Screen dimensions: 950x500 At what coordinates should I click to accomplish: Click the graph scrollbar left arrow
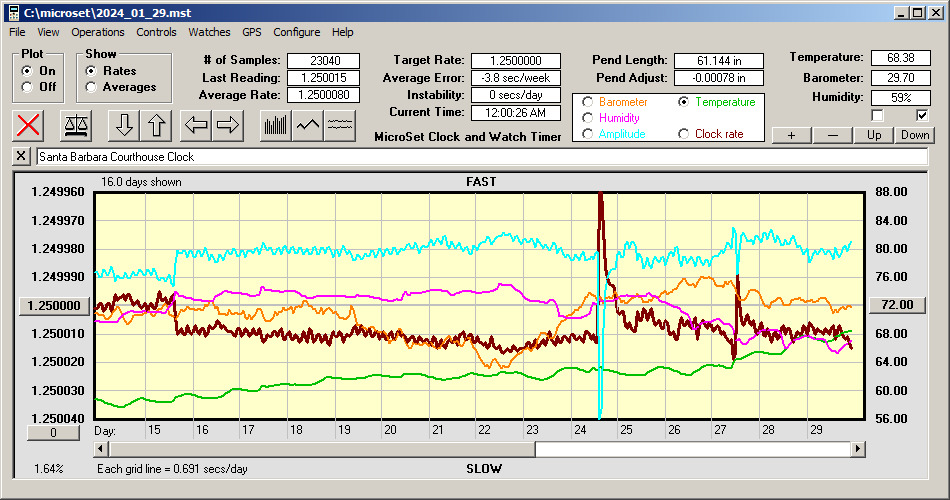click(x=102, y=449)
